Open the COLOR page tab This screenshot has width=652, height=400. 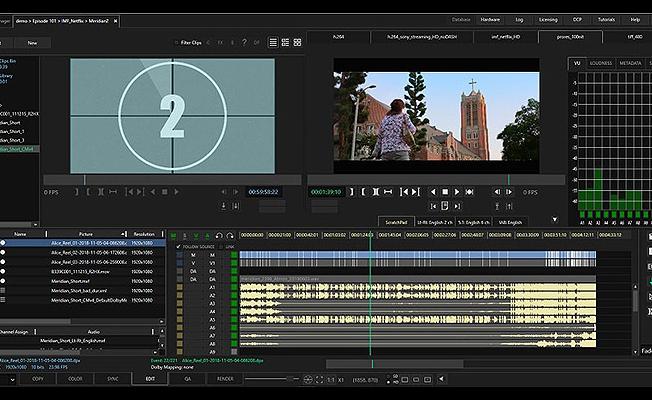[75, 379]
